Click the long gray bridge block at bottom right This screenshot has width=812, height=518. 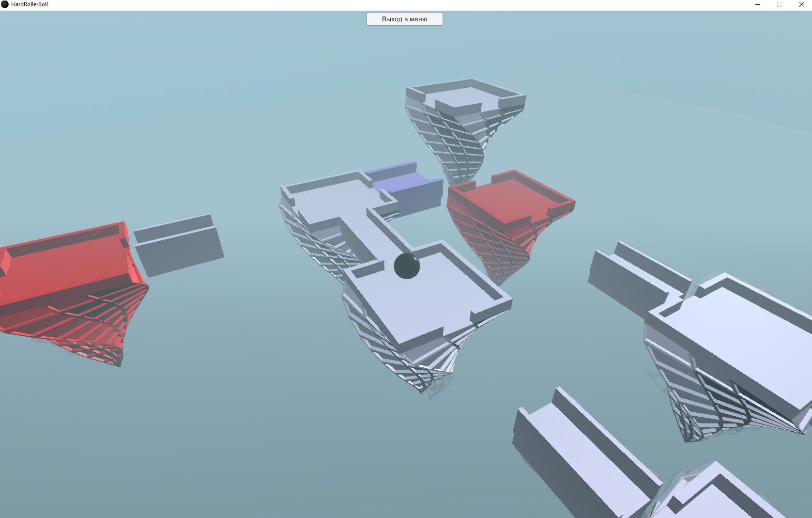click(x=581, y=455)
